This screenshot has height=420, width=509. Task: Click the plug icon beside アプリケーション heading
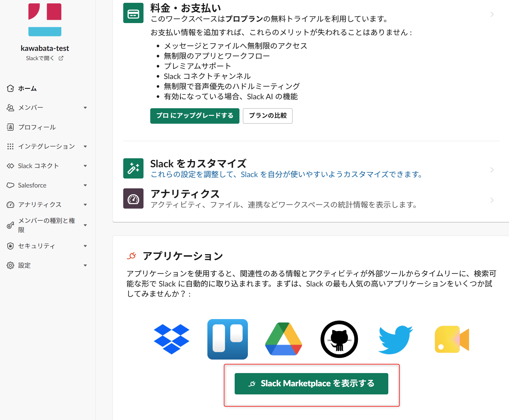pos(131,256)
